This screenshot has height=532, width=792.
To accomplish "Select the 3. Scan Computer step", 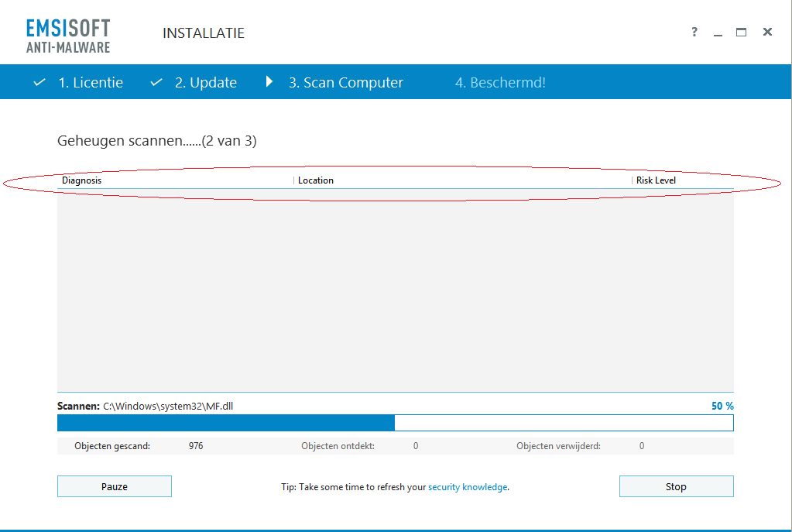I will (x=346, y=82).
